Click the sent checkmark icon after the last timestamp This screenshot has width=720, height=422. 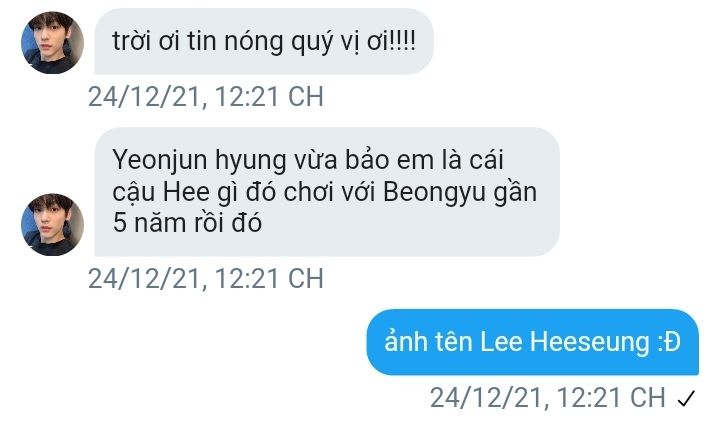coord(686,398)
